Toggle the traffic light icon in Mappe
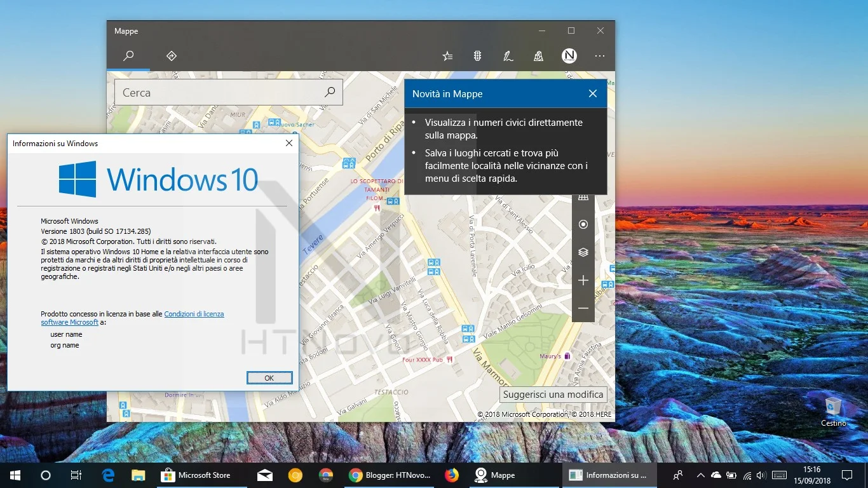The height and width of the screenshot is (488, 868). (x=478, y=56)
